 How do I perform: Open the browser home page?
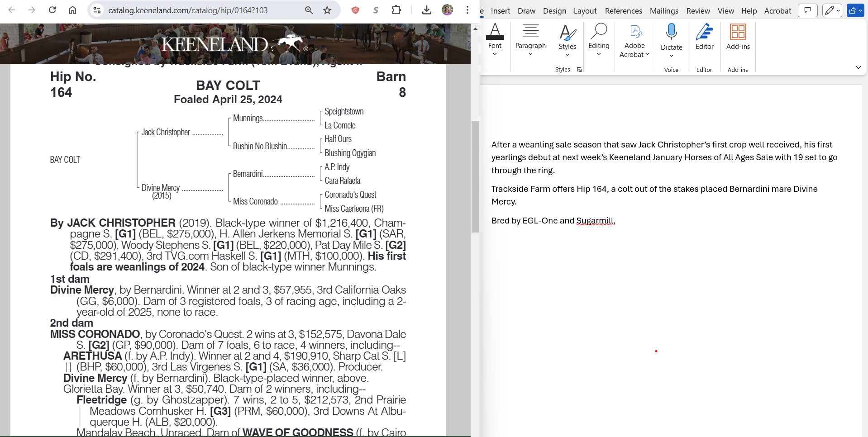click(x=72, y=10)
